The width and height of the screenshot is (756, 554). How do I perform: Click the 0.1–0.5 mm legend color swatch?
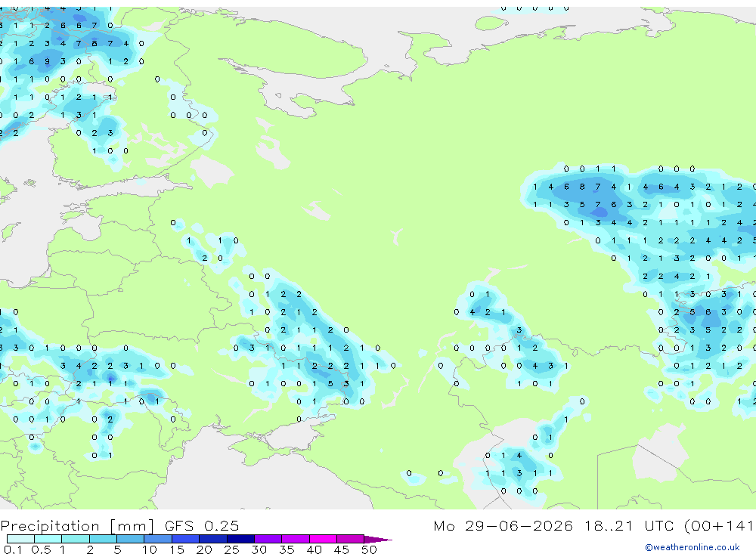coord(20,539)
